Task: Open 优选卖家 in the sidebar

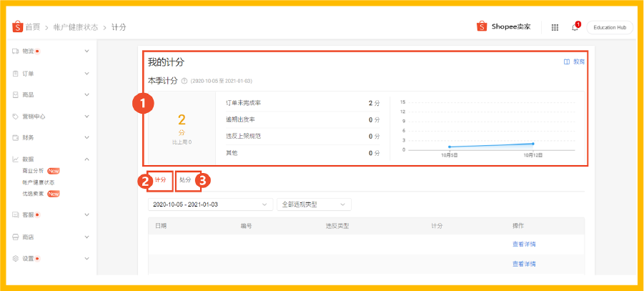Action: pos(33,194)
